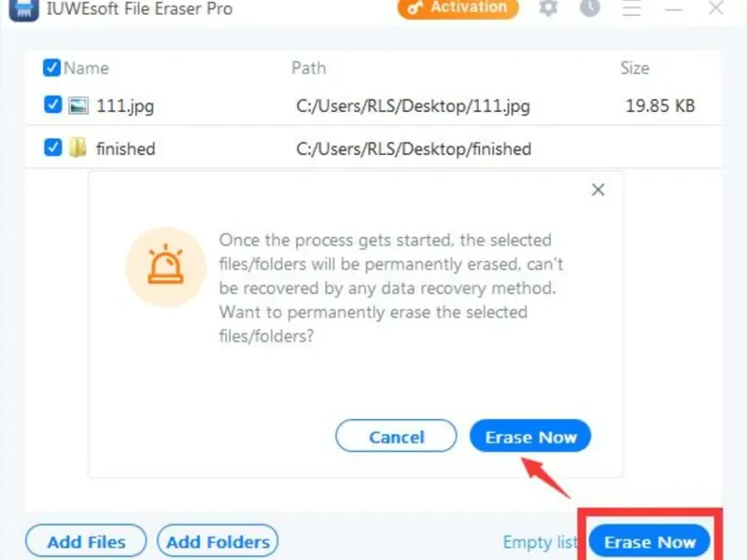
Task: Click the Add Folders button
Action: [x=218, y=541]
